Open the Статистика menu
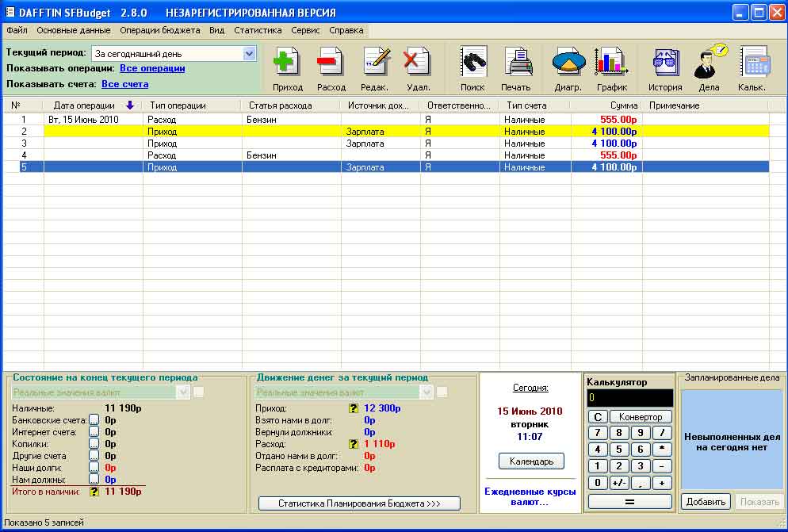The height and width of the screenshot is (532, 788). point(258,30)
